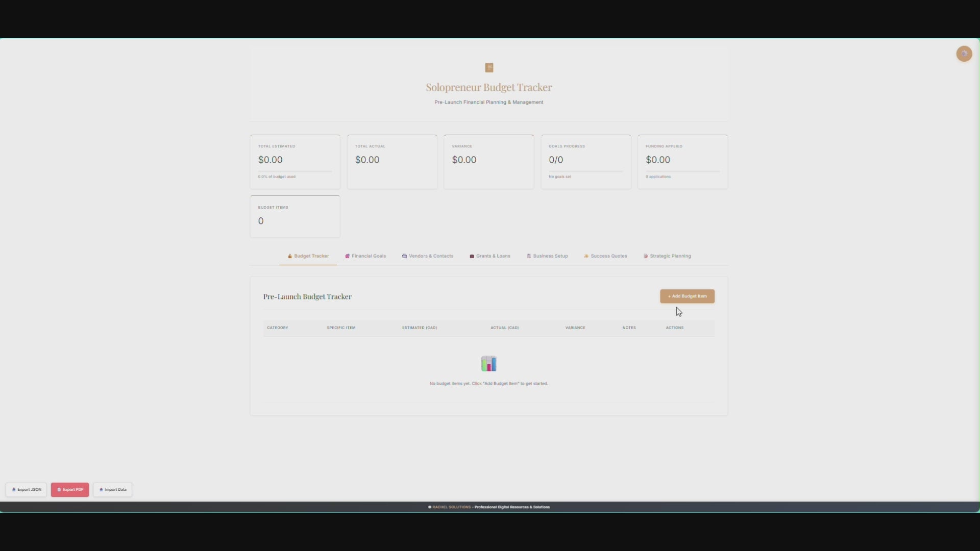Click the Total Estimated budget progress bar

pyautogui.click(x=295, y=171)
